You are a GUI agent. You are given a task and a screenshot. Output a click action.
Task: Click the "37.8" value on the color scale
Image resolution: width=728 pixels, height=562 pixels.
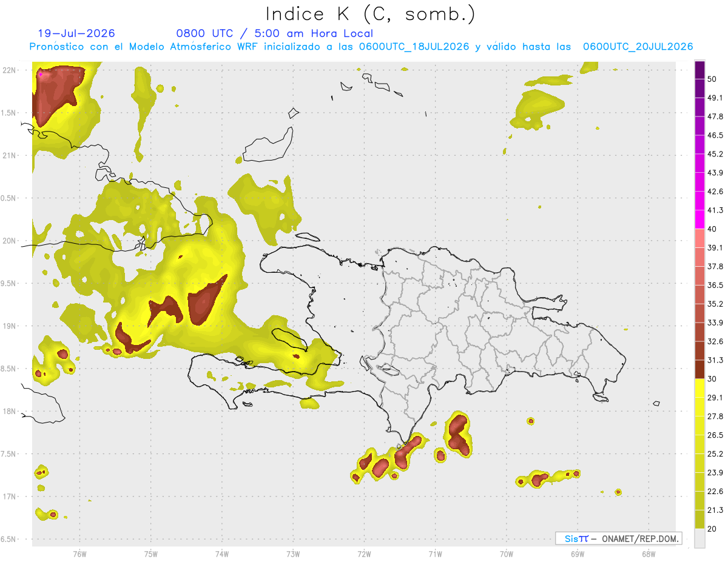point(715,266)
